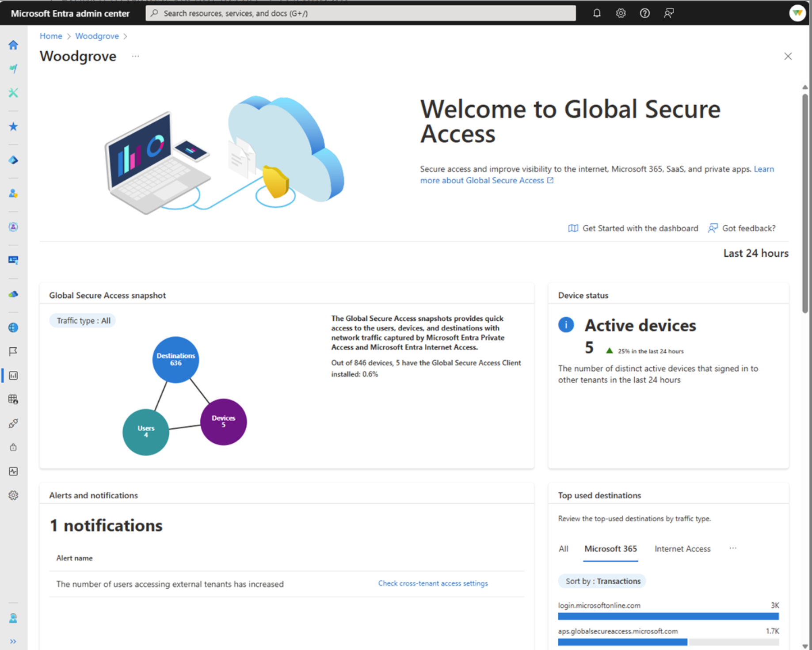Select the Internet Access tab
This screenshot has height=650, width=812.
coord(682,549)
